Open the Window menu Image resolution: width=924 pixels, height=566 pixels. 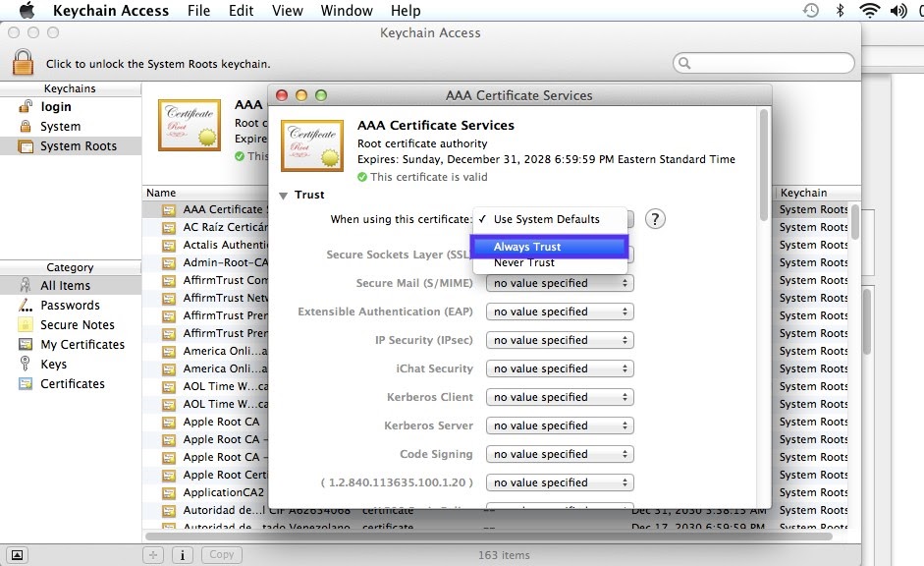[346, 11]
